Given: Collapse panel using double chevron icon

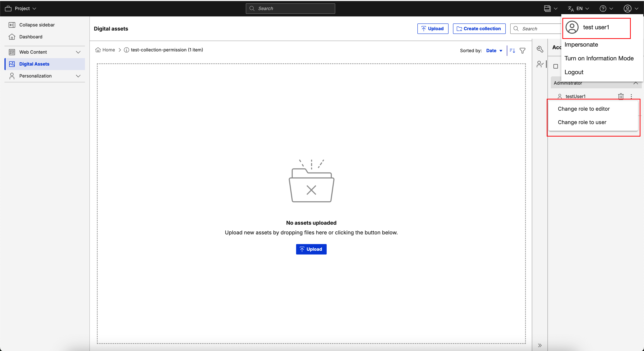Looking at the screenshot, I should [540, 345].
